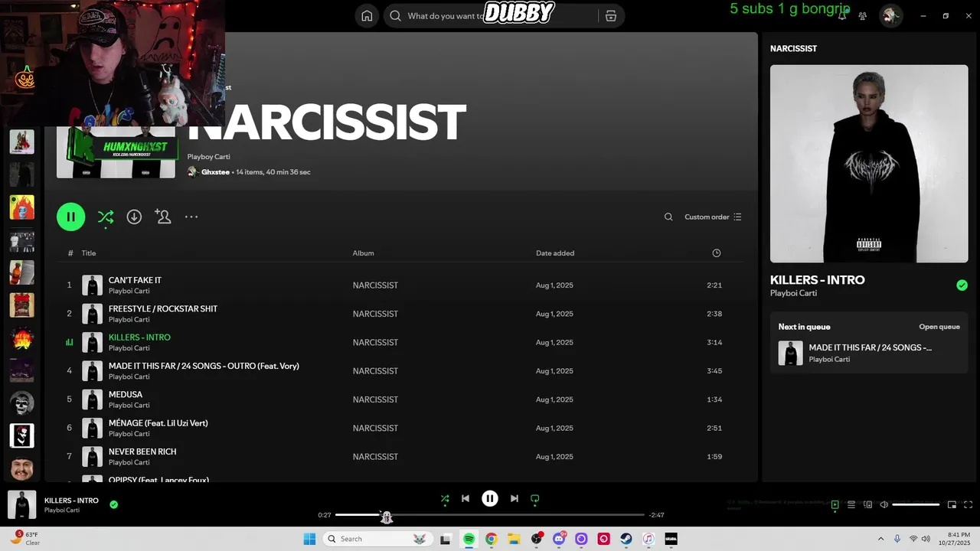The width and height of the screenshot is (980, 551).
Task: Sort by the duration clock column header
Action: tap(717, 253)
